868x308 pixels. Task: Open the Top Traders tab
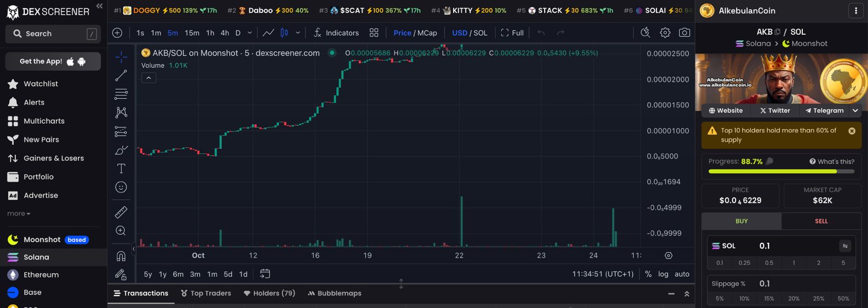click(x=206, y=293)
